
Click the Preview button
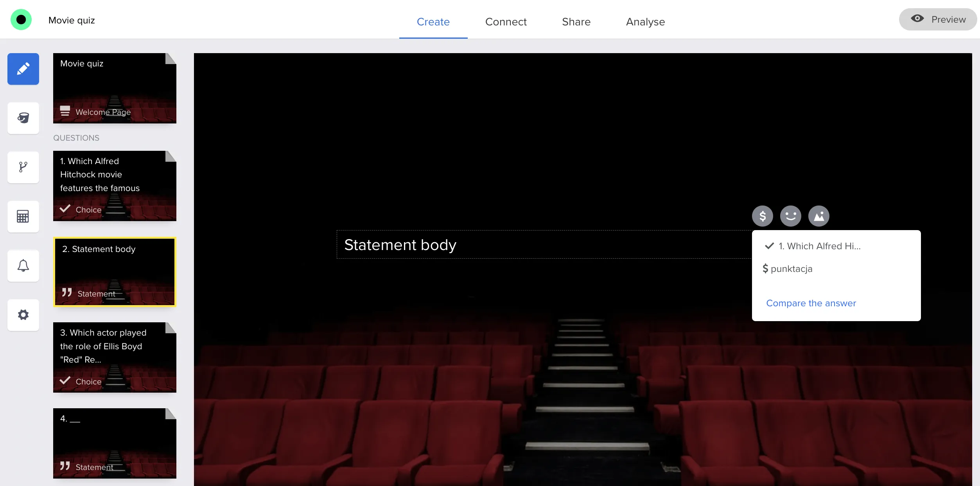pos(938,20)
